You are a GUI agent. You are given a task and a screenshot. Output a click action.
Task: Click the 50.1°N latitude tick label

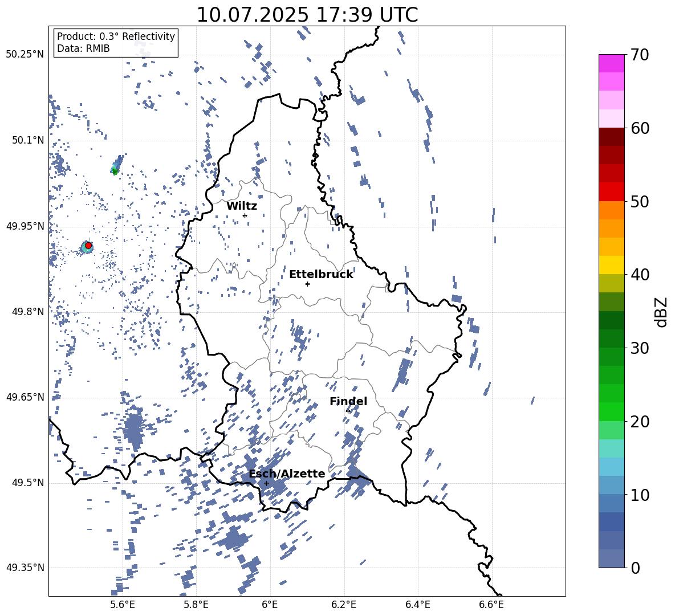click(28, 140)
